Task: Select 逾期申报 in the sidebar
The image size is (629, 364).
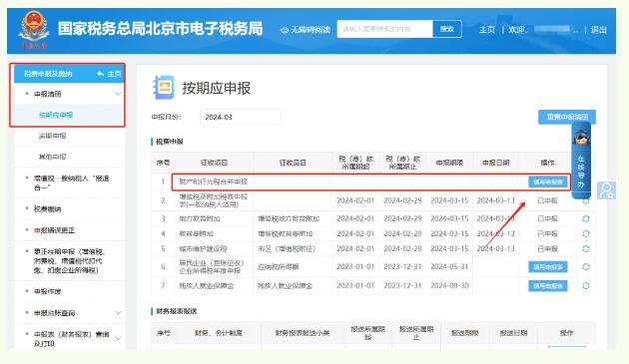Action: click(x=52, y=136)
